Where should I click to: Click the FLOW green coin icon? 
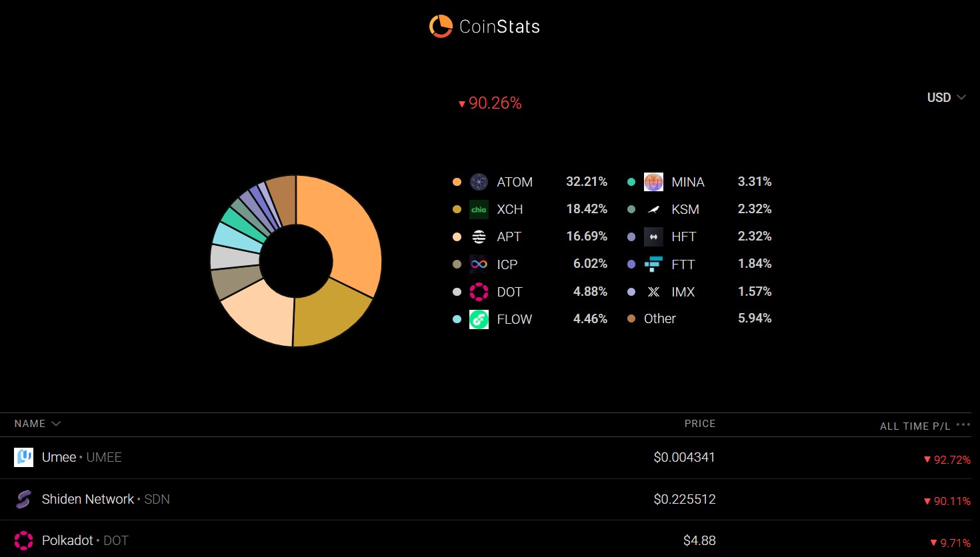tap(479, 319)
